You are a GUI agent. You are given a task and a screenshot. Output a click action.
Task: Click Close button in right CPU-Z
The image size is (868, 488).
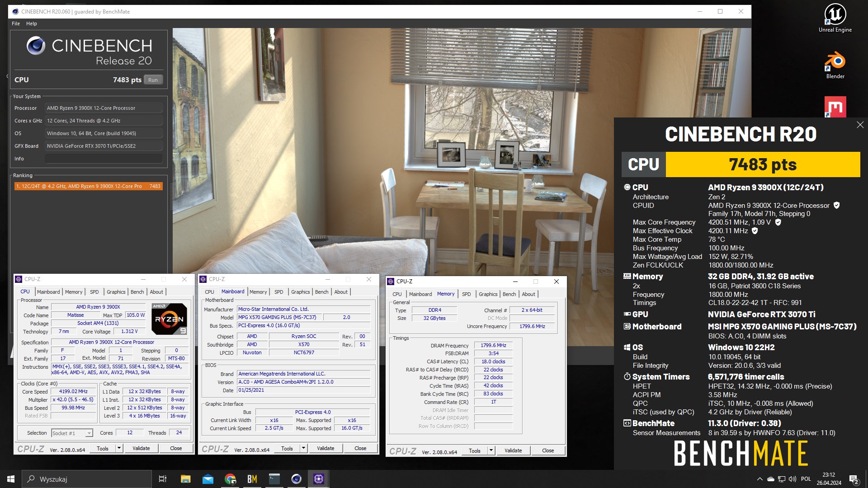tap(548, 450)
